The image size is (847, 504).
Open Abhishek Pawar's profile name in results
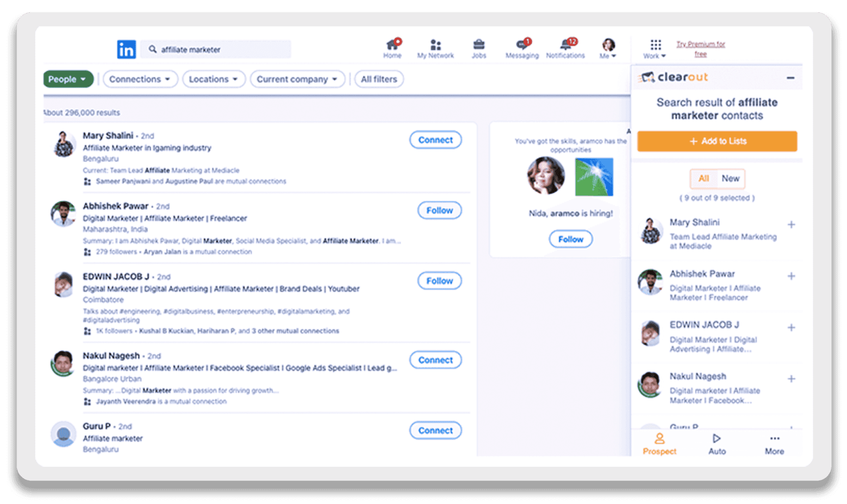(x=115, y=206)
